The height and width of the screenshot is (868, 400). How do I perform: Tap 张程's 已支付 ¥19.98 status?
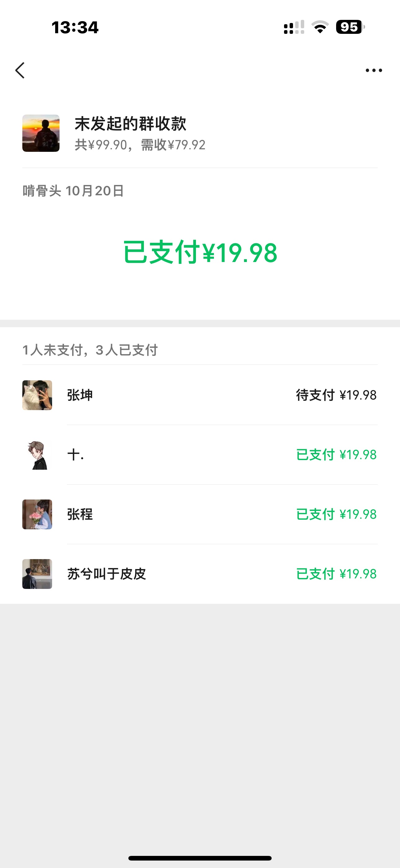pyautogui.click(x=336, y=514)
